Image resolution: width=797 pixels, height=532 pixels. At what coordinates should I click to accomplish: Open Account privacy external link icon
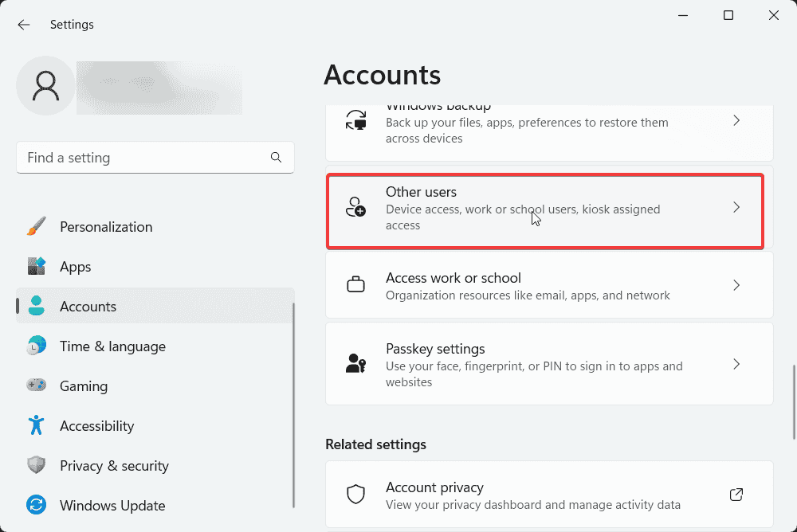(736, 495)
